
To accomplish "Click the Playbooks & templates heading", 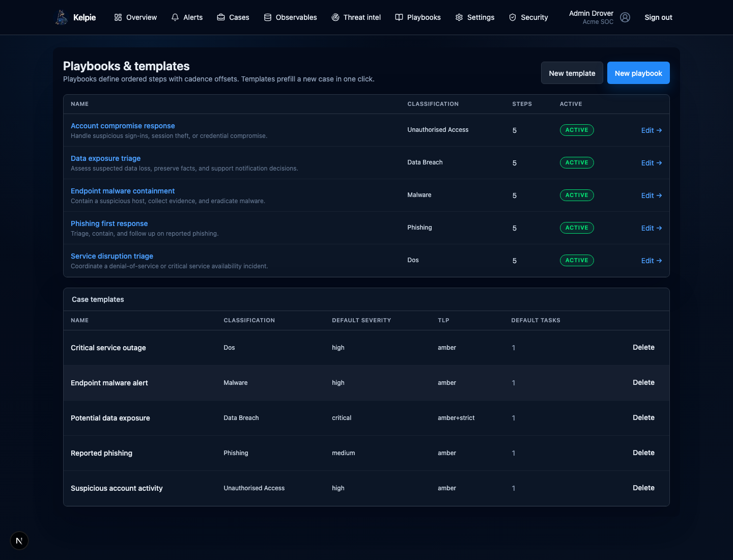I will tap(126, 66).
